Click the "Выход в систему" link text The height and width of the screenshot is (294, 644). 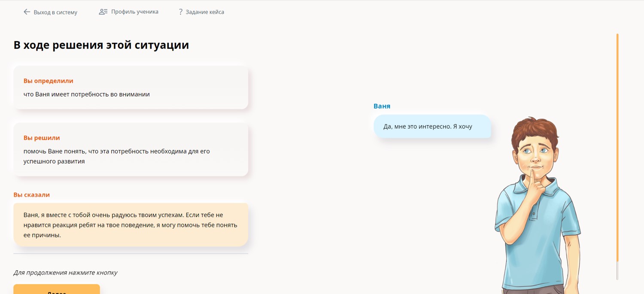(55, 12)
